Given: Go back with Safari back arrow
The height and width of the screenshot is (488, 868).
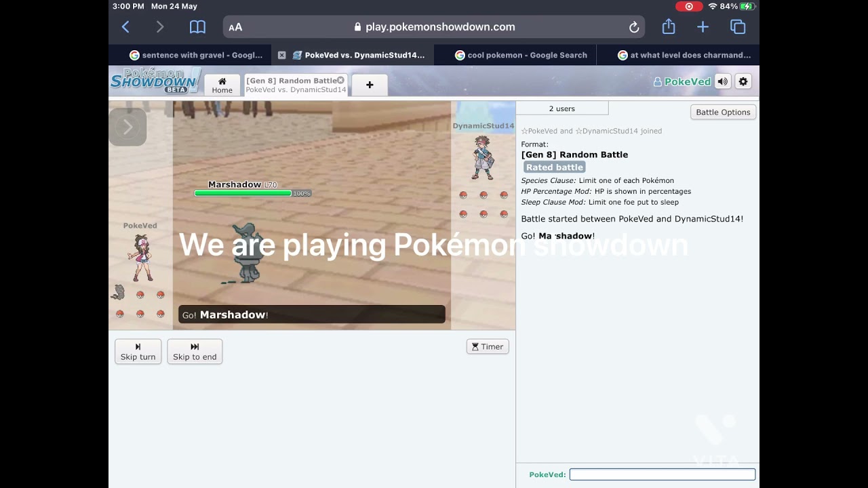Looking at the screenshot, I should [125, 27].
